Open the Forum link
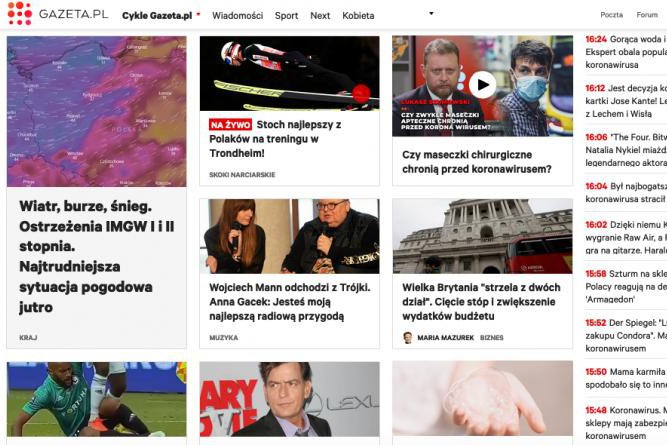 point(647,15)
